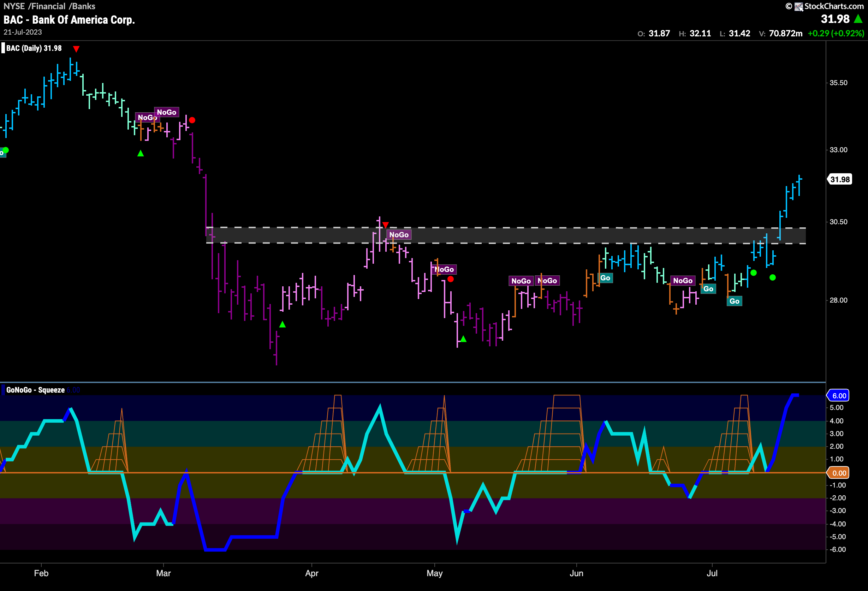Viewport: 868px width, 591px height.
Task: Click the orange 0.00 zero-line tag
Action: (838, 473)
